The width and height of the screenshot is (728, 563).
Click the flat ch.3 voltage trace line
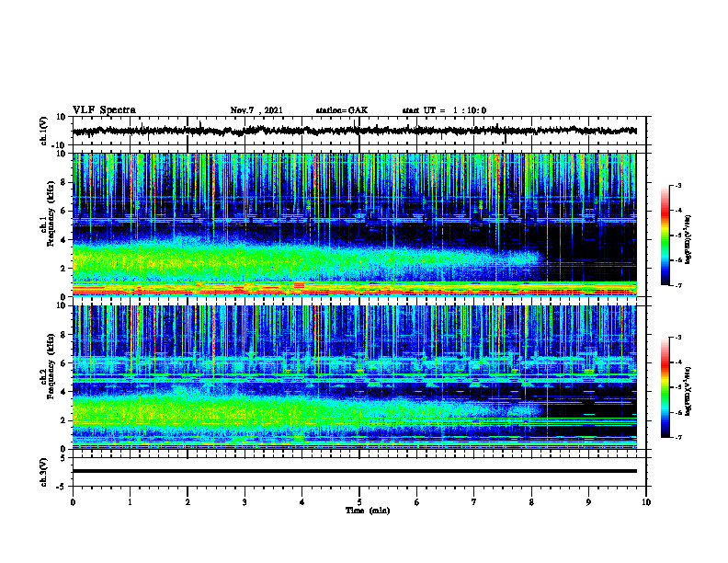(354, 471)
